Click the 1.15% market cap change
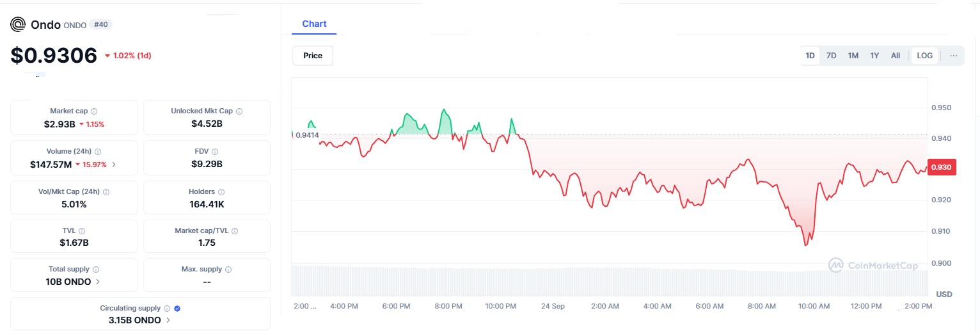 [91, 124]
